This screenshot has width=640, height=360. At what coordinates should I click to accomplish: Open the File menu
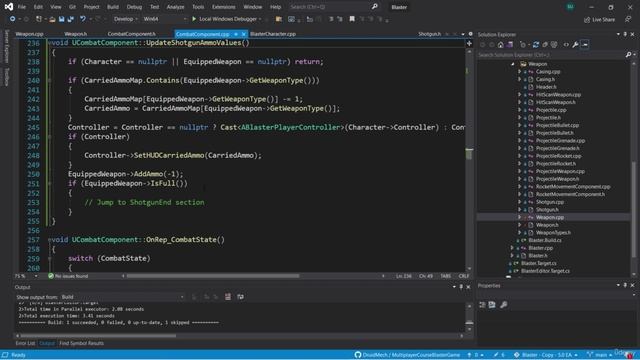pyautogui.click(x=22, y=7)
